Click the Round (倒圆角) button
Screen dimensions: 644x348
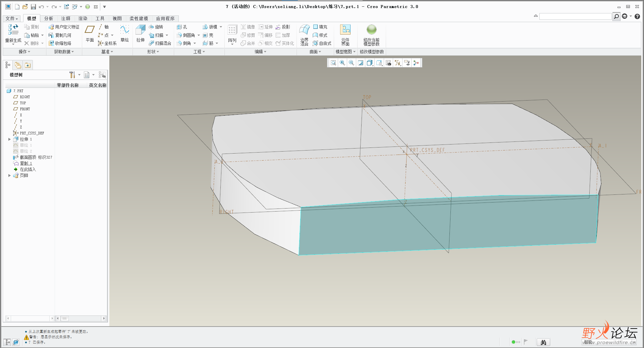pyautogui.click(x=186, y=35)
